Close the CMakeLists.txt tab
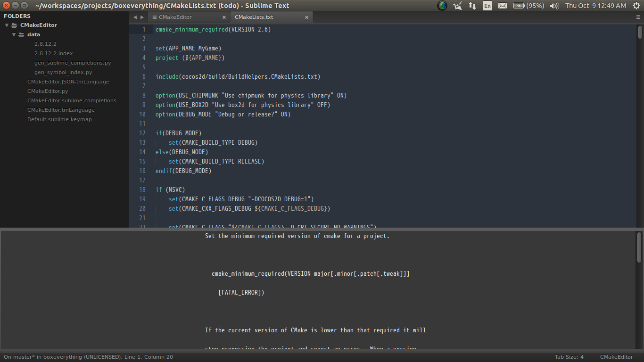 click(x=306, y=17)
